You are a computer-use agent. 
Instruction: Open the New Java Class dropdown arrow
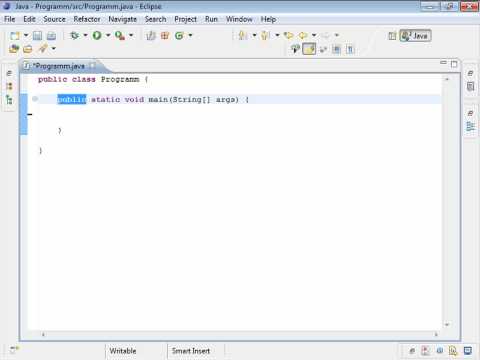(x=190, y=35)
